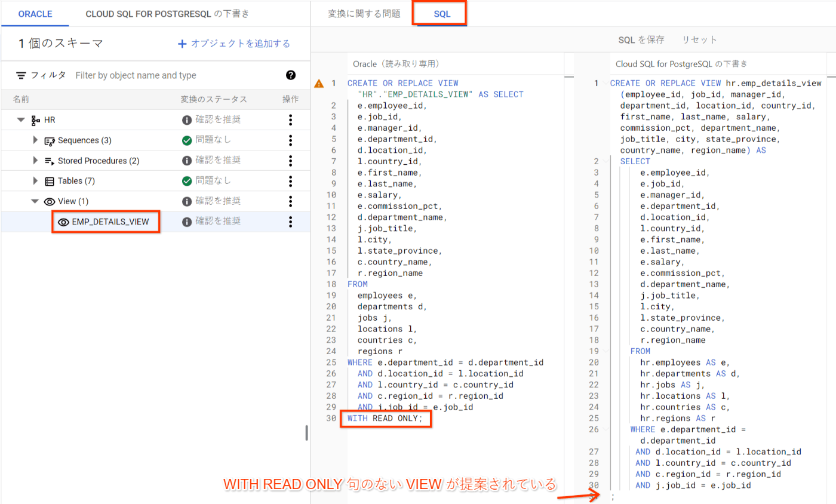This screenshot has width=836, height=504.
Task: Toggle code fold at PostgreSQL line 1
Action: [x=605, y=84]
